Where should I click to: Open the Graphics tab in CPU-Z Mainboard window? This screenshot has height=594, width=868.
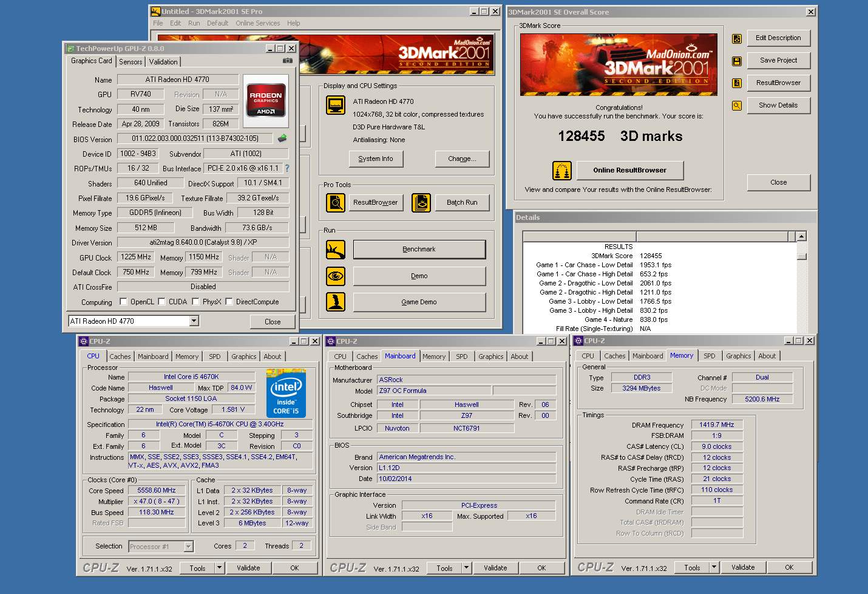point(490,357)
